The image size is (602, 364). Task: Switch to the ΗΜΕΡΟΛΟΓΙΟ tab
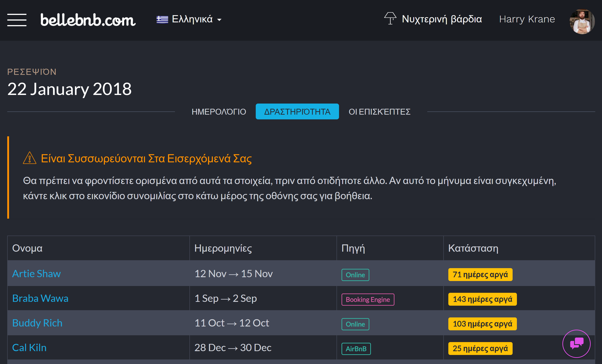[x=218, y=112]
